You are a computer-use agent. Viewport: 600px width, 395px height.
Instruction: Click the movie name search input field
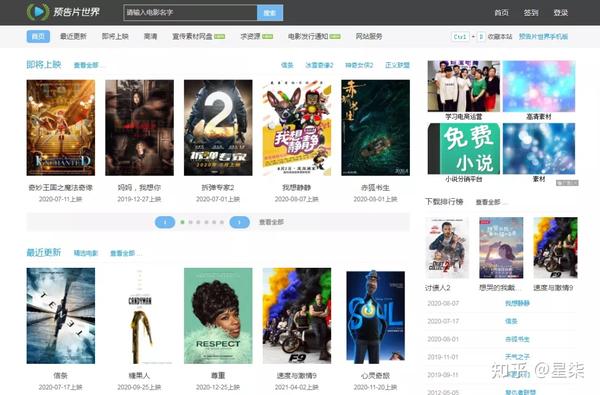pyautogui.click(x=190, y=13)
